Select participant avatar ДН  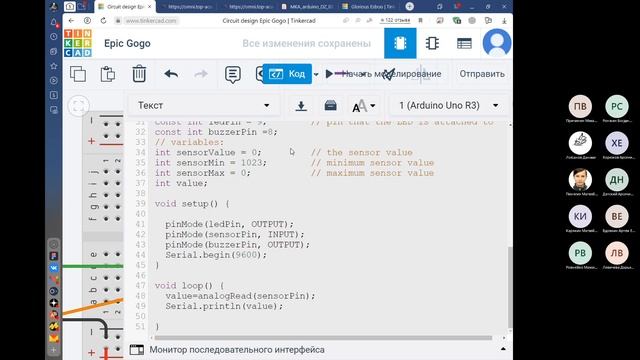(617, 180)
